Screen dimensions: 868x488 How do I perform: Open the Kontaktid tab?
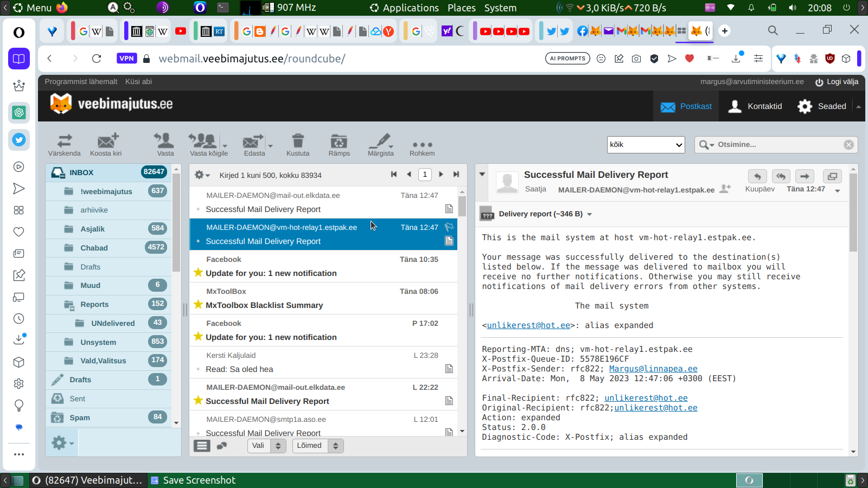755,106
